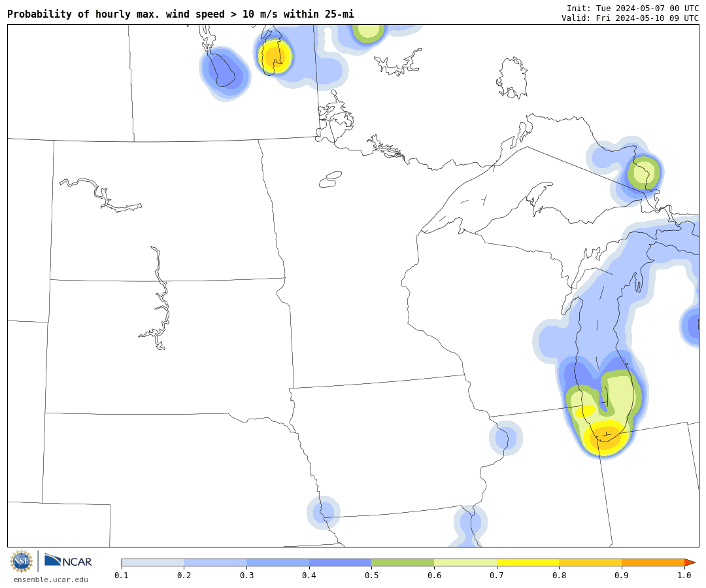Viewport: 706px width, 588px height.
Task: Click the 0.3 colorbar label
Action: 246,576
